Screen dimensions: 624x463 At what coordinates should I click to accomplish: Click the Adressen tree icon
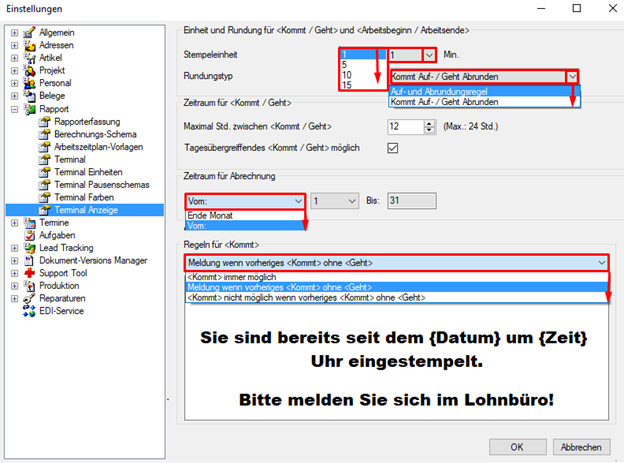(x=29, y=45)
